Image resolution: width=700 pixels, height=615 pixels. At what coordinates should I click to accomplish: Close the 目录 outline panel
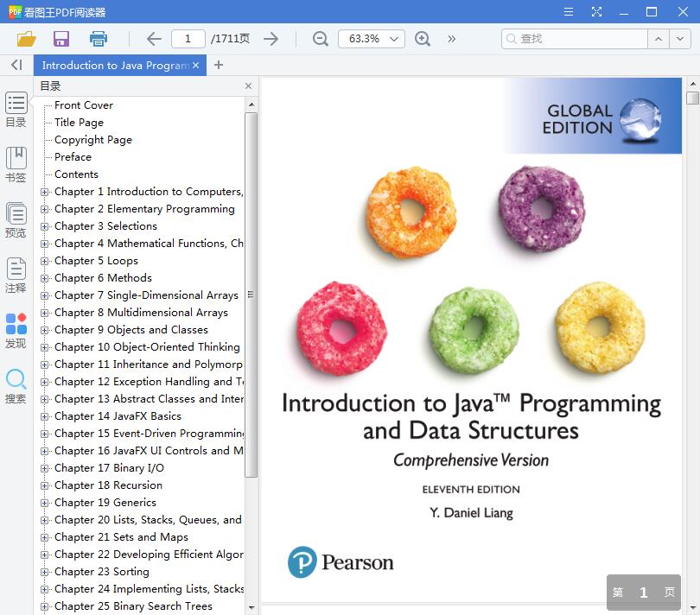click(249, 86)
